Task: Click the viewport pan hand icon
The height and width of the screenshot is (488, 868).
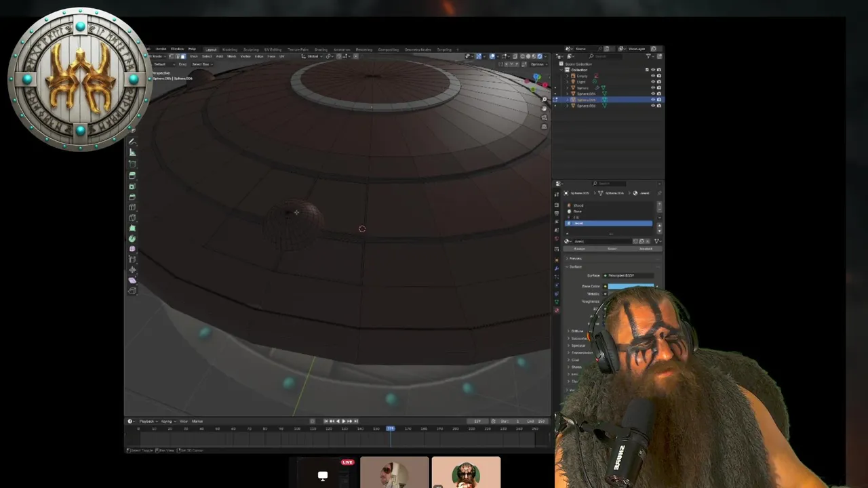Action: tap(544, 108)
